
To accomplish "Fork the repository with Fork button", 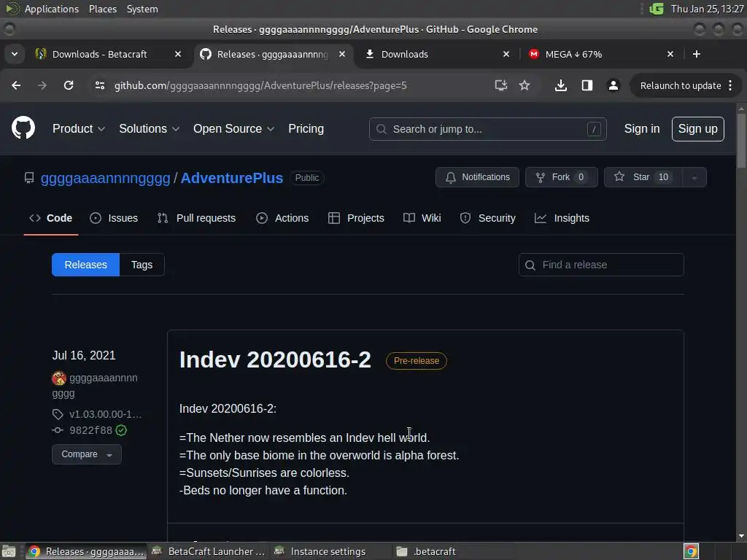I will tap(562, 177).
